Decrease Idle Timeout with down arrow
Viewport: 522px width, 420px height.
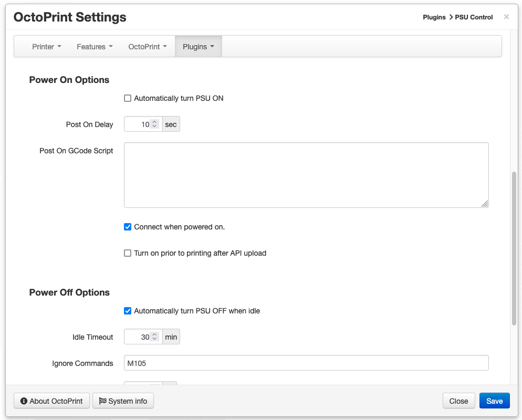154,339
